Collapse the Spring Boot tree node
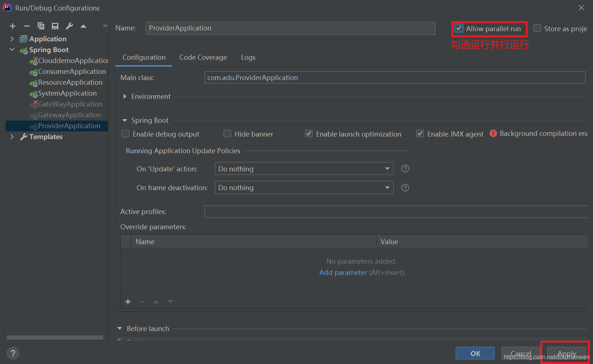This screenshot has width=593, height=364. coord(12,50)
